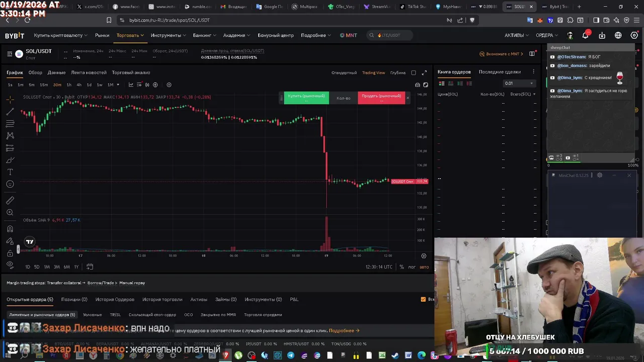Screen dimensions: 644x362
Task: Select the crosshair cursor tool
Action: 10,99
